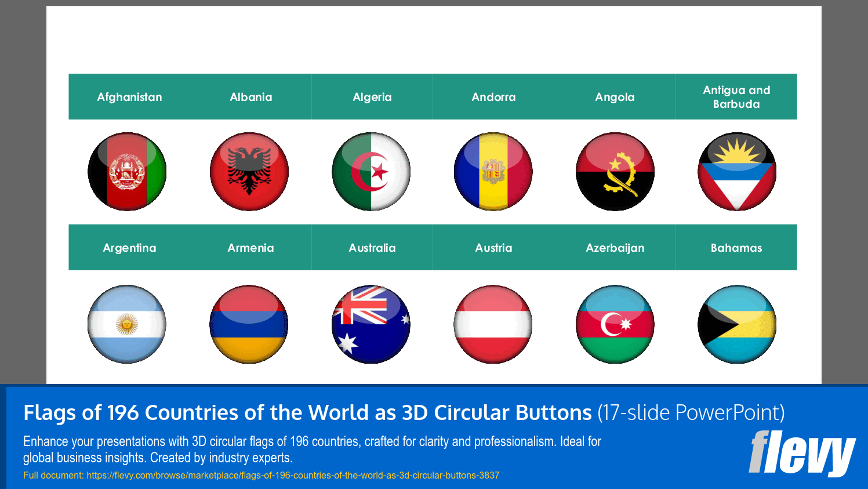
Task: Select the Albania header cell
Action: point(251,97)
